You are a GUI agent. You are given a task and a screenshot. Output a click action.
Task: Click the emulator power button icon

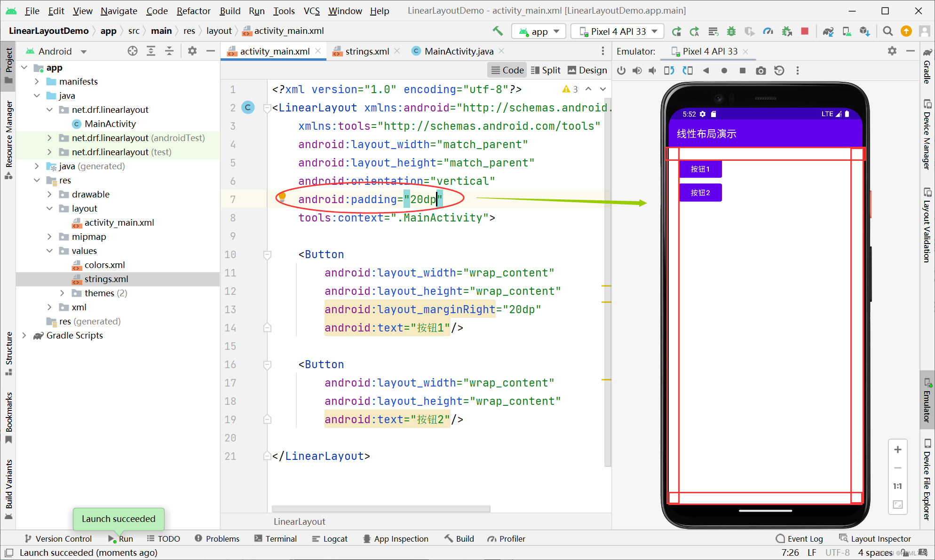pos(621,71)
